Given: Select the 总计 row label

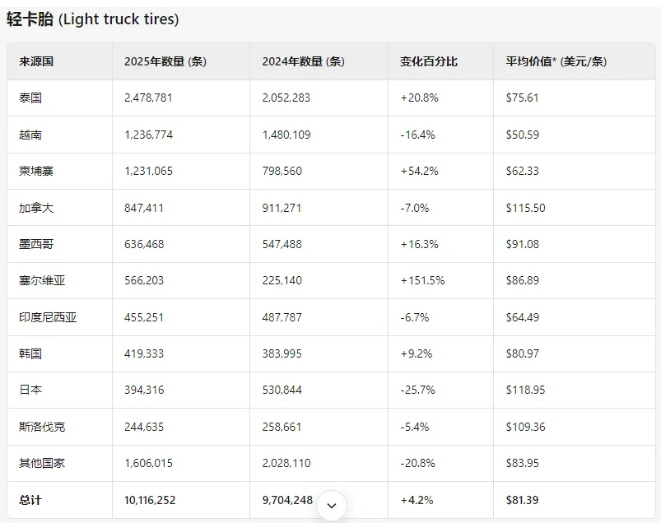Looking at the screenshot, I should (x=30, y=500).
